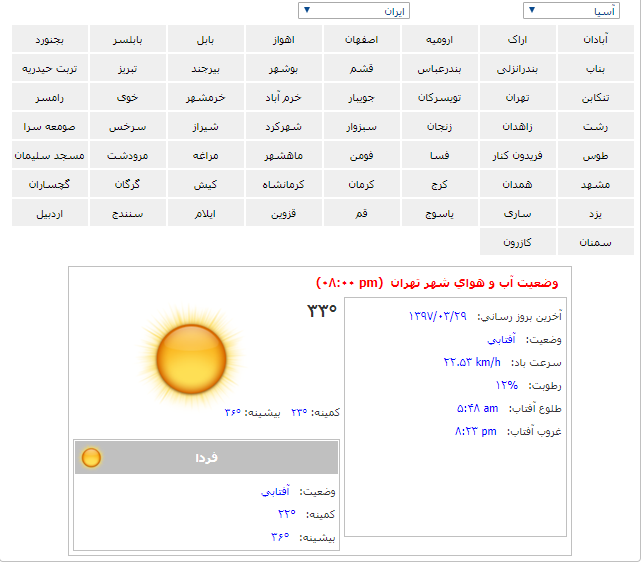Show weather for طوس
This screenshot has height=563, width=642.
[x=596, y=155]
